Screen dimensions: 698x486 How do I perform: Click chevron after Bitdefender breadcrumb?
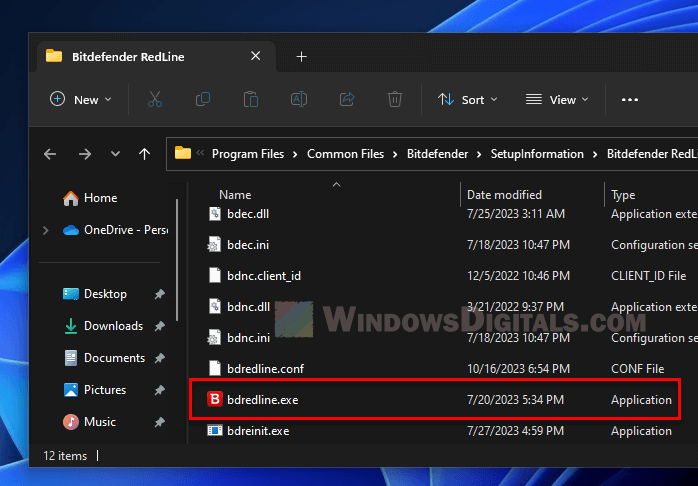click(479, 154)
